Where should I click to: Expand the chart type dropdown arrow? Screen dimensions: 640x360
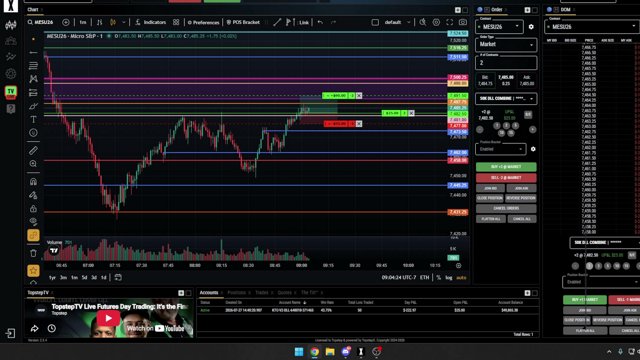point(124,22)
